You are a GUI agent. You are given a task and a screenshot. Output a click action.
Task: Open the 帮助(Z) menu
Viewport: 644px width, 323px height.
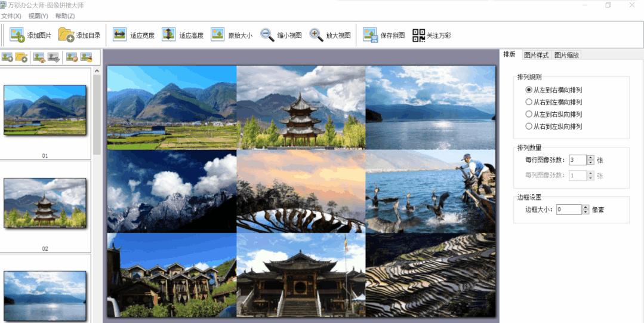(65, 16)
